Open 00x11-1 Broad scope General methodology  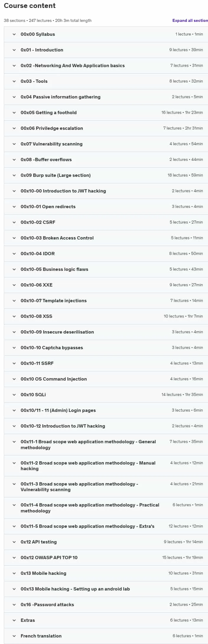tap(106, 444)
